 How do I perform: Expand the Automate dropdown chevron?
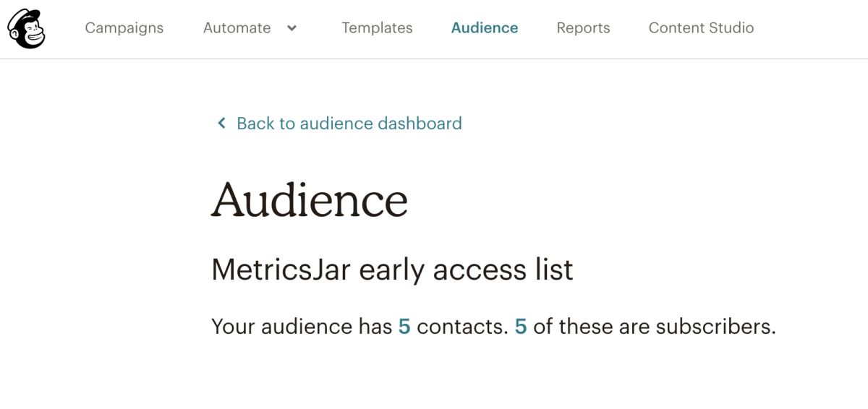click(292, 28)
